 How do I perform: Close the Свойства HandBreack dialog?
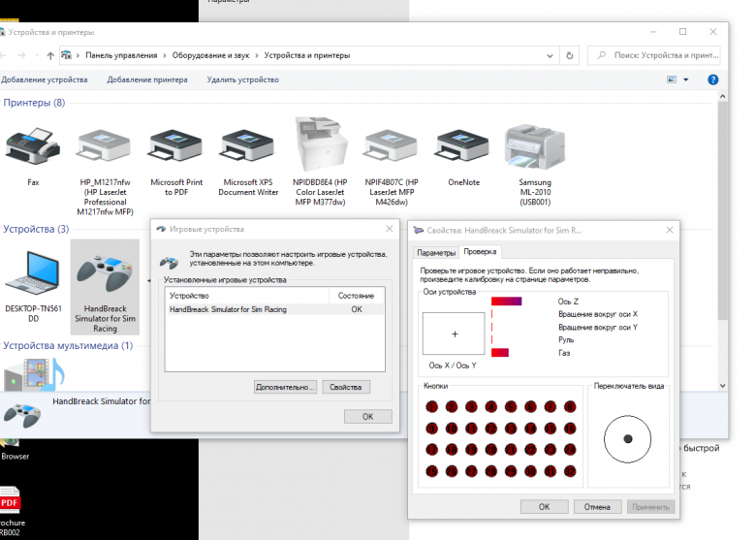pos(670,230)
